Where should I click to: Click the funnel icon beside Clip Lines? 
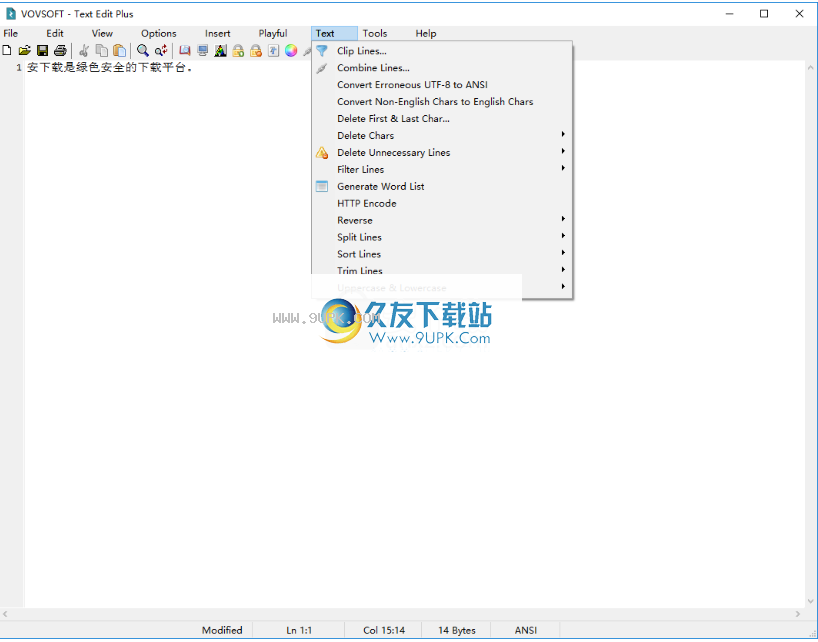(322, 51)
